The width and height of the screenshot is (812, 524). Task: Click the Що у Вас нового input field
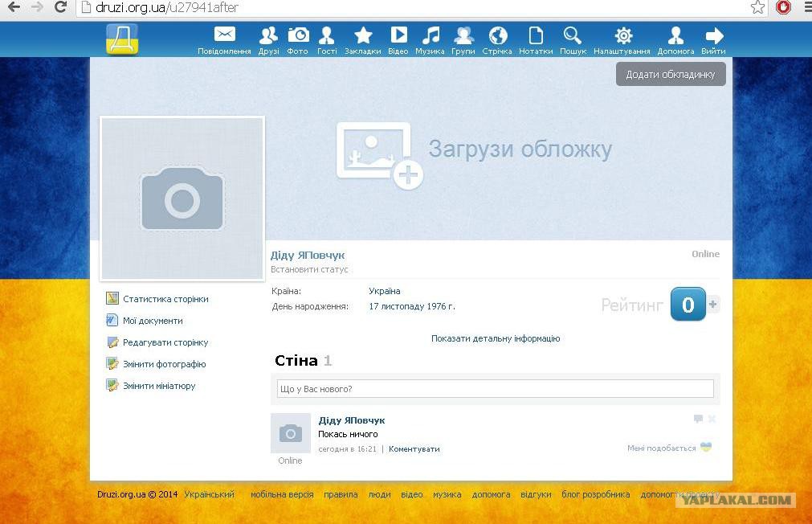[495, 389]
